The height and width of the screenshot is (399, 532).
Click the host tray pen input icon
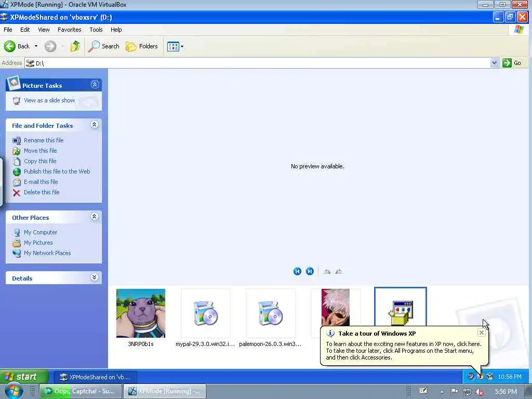[x=423, y=391]
